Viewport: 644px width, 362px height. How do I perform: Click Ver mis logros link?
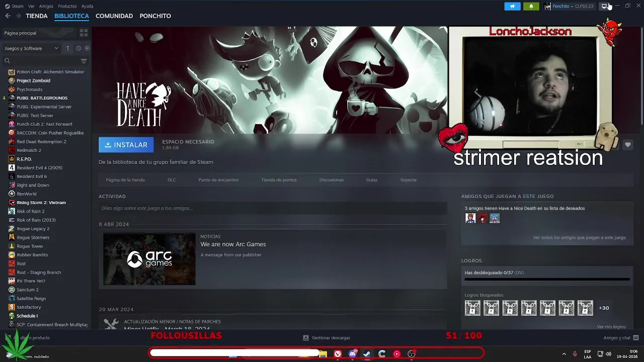tap(611, 327)
